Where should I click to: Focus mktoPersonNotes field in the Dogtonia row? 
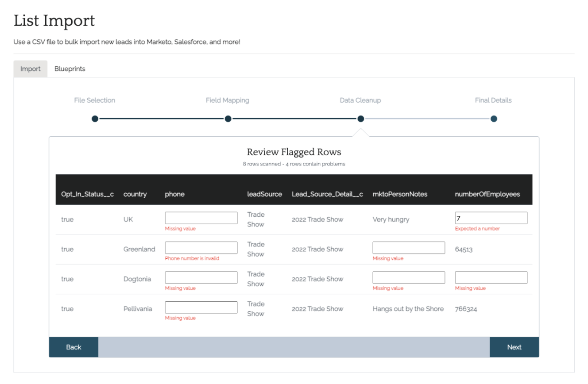coord(409,277)
